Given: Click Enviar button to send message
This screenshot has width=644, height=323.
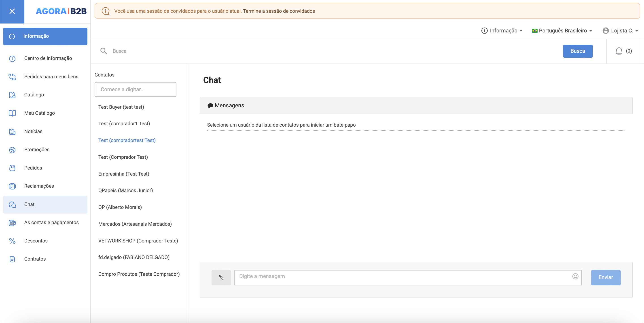Looking at the screenshot, I should [x=606, y=277].
